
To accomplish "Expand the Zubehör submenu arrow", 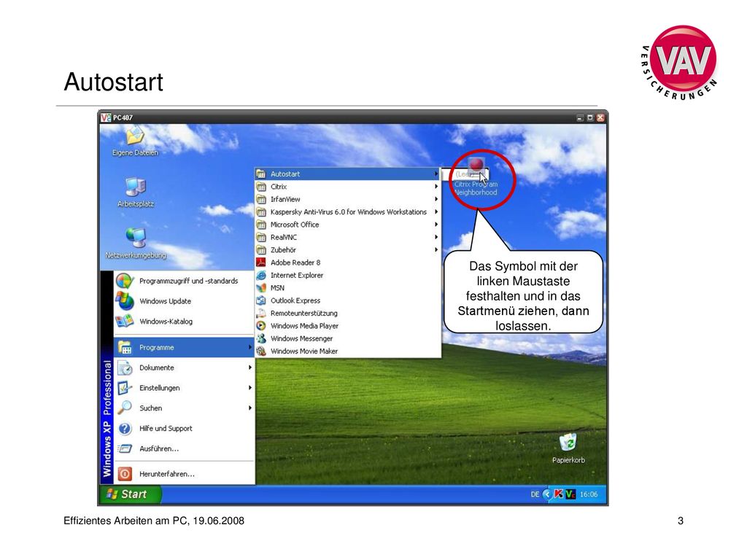I will pyautogui.click(x=436, y=249).
